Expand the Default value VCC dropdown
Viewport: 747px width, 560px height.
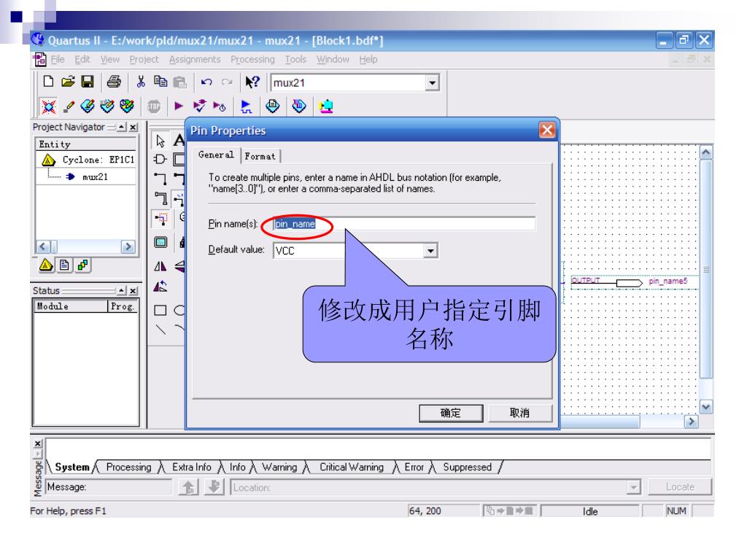[430, 251]
